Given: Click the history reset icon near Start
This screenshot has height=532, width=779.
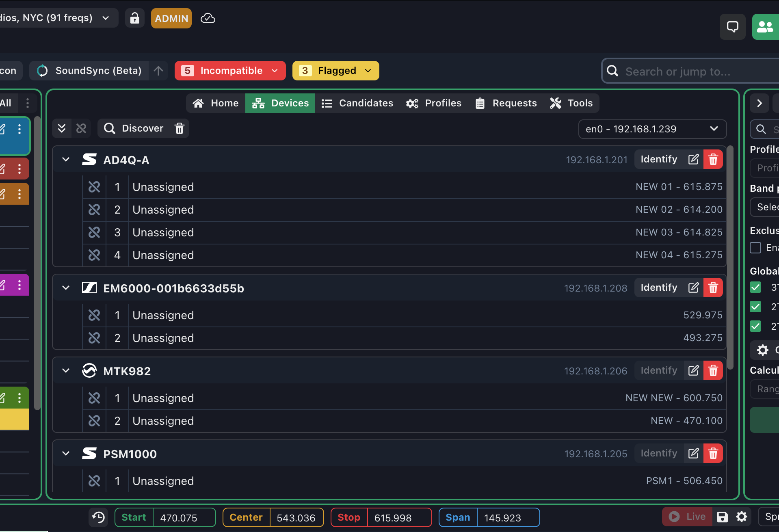Looking at the screenshot, I should [98, 517].
